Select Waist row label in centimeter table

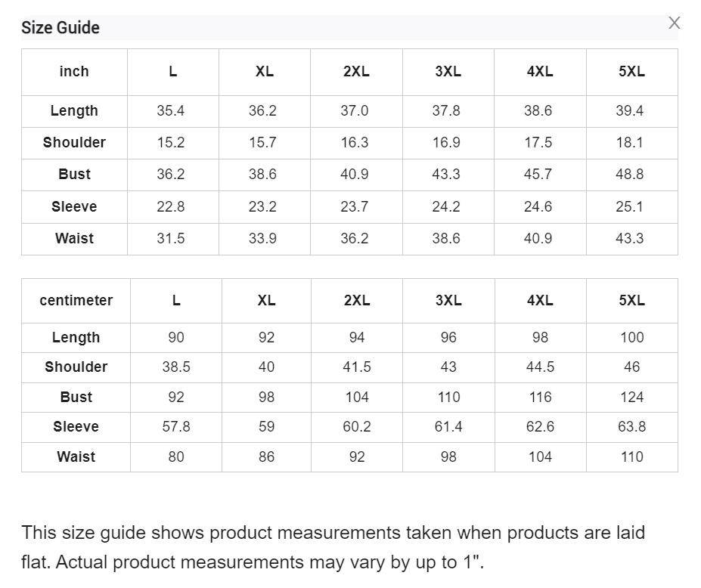[76, 457]
